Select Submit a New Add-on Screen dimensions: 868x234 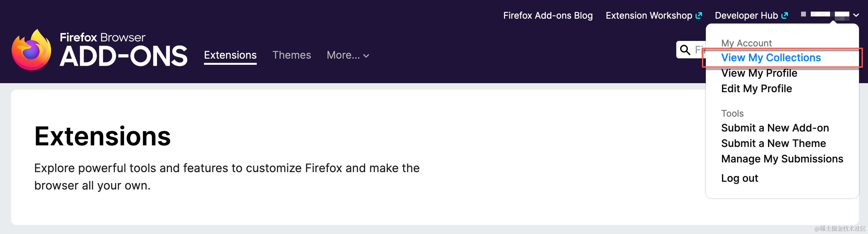[775, 128]
